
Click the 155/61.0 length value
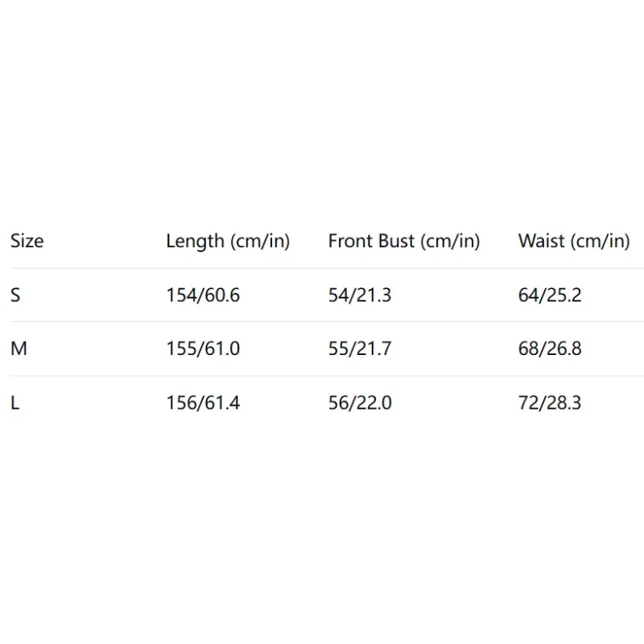203,349
